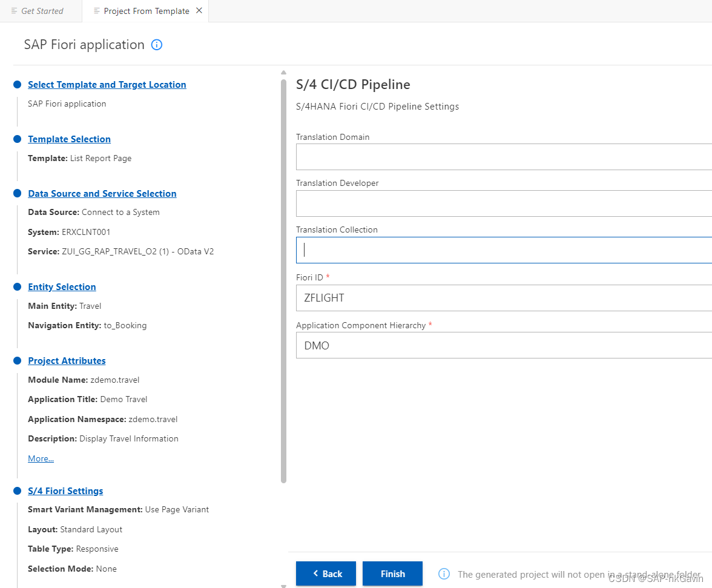Viewport: 712px width, 588px height.
Task: Click the info icon beside generated project message
Action: pos(444,574)
